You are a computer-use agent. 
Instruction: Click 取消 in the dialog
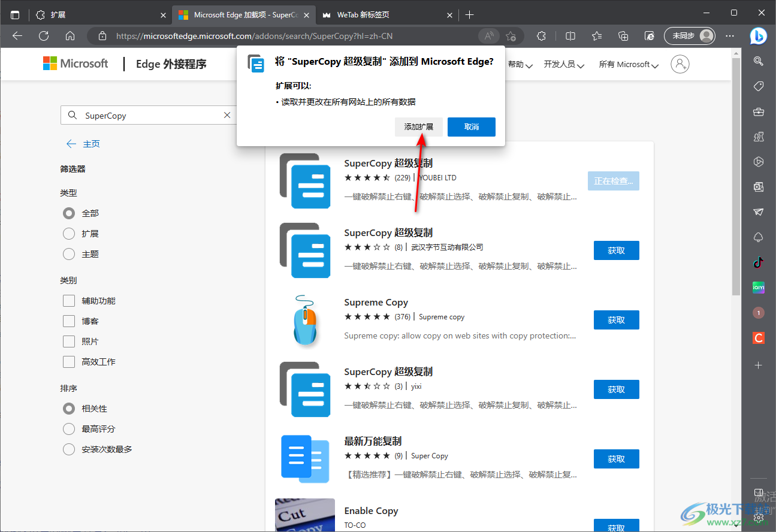pyautogui.click(x=472, y=127)
